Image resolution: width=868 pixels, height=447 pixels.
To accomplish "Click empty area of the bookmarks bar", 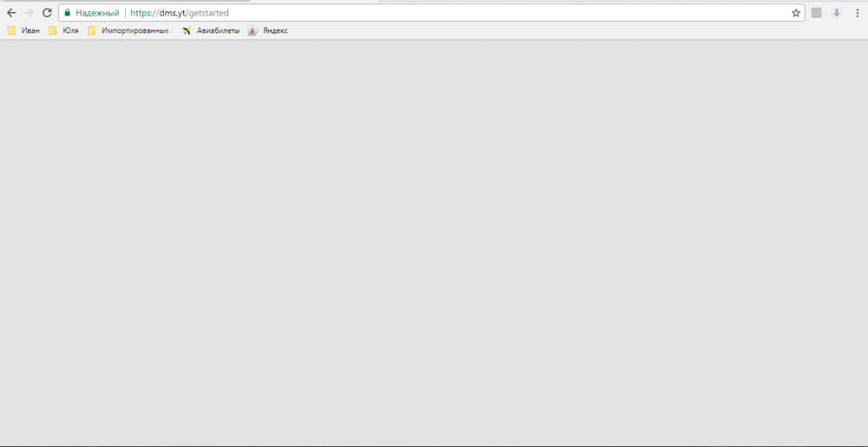I will pos(564,30).
